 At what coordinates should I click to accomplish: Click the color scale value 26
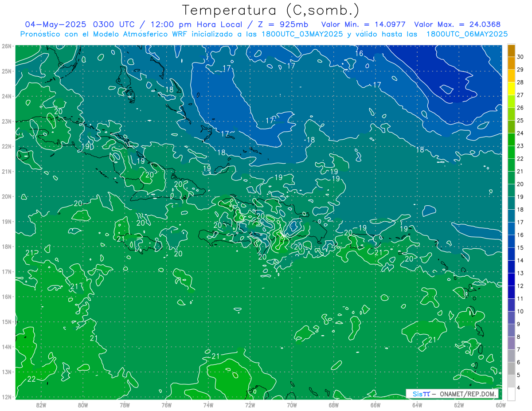[520, 108]
